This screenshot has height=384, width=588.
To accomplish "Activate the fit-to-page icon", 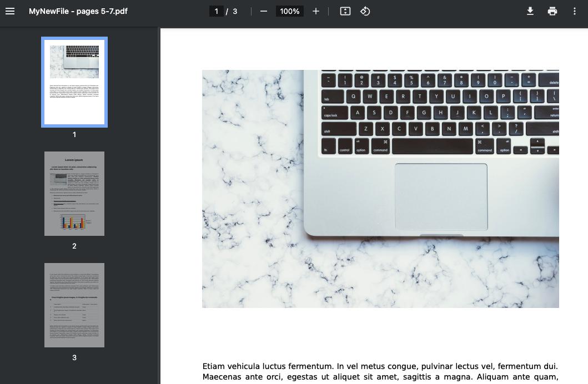I will tap(345, 11).
